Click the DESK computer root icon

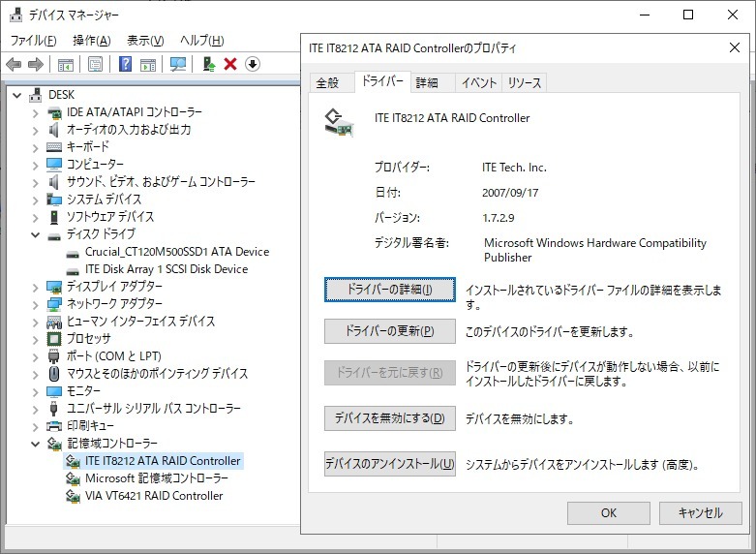pyautogui.click(x=36, y=95)
